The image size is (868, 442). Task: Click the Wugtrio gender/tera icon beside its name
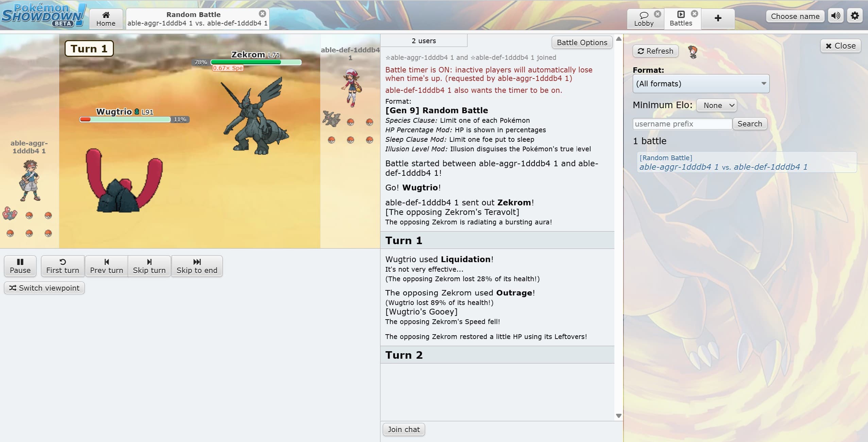tap(137, 112)
